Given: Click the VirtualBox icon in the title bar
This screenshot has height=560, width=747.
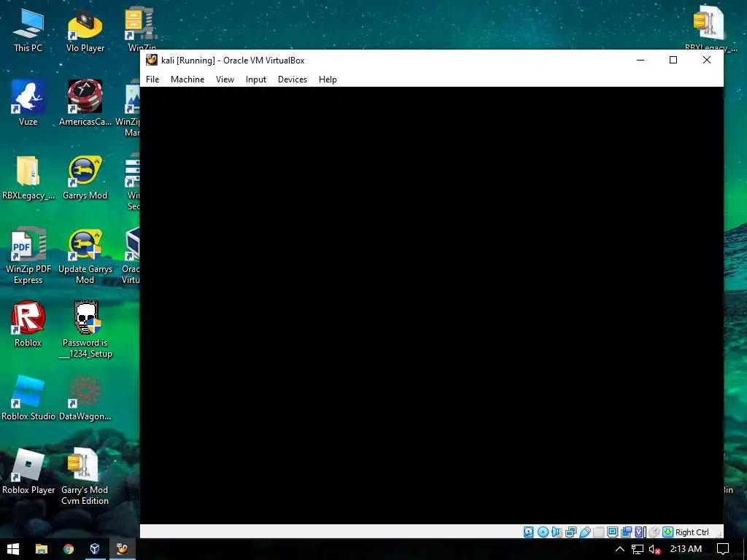Looking at the screenshot, I should pyautogui.click(x=152, y=60).
